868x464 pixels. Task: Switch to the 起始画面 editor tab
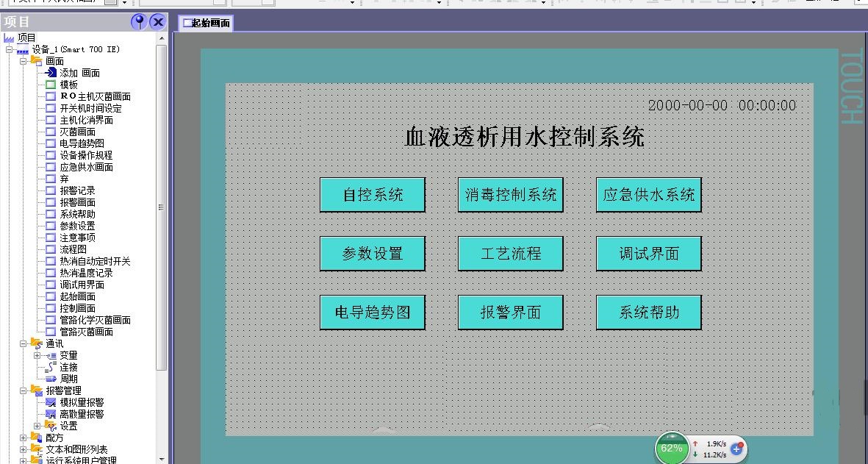click(x=207, y=23)
